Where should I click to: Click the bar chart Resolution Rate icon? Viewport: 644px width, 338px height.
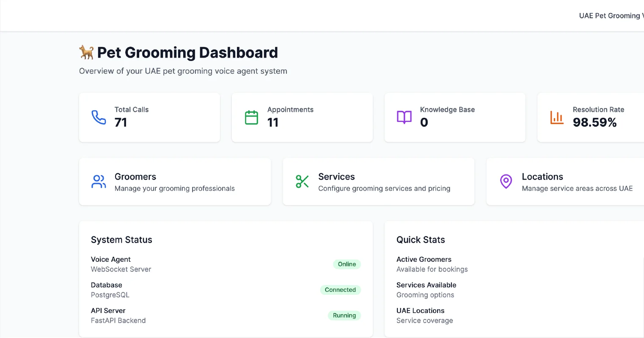(x=557, y=117)
